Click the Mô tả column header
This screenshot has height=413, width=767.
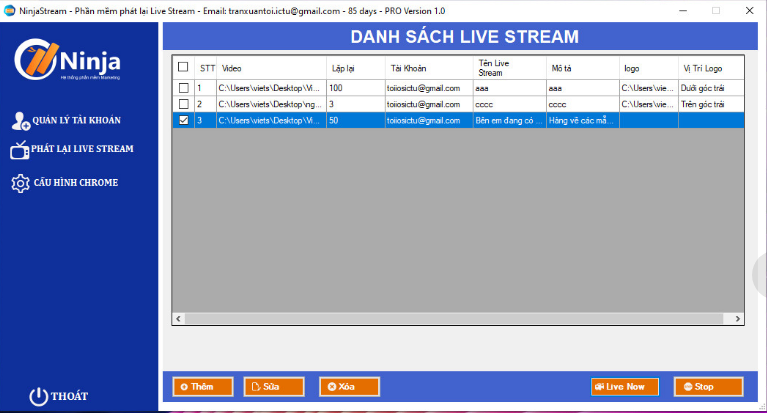click(x=583, y=68)
